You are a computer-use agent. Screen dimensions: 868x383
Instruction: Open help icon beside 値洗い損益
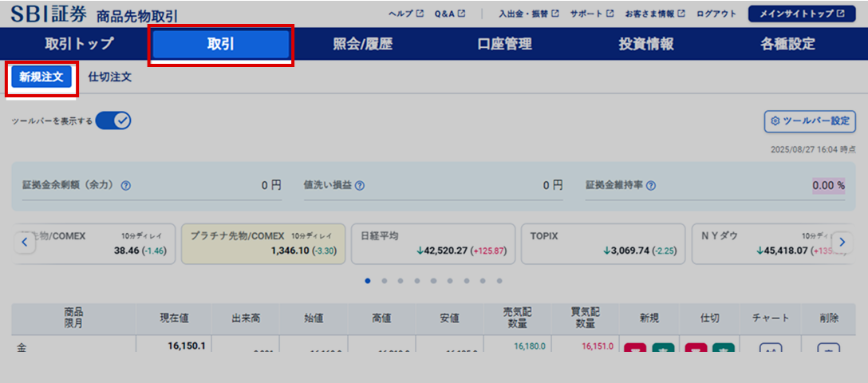[360, 186]
